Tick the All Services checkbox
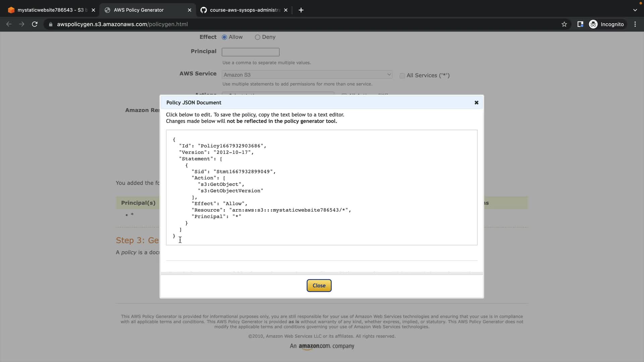Image resolution: width=644 pixels, height=362 pixels. pyautogui.click(x=402, y=76)
